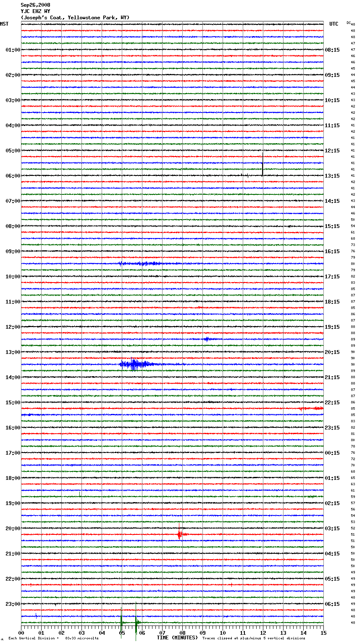Click the red signal burst at end of 15:00 row
The height and width of the screenshot is (644, 357).
312,408
